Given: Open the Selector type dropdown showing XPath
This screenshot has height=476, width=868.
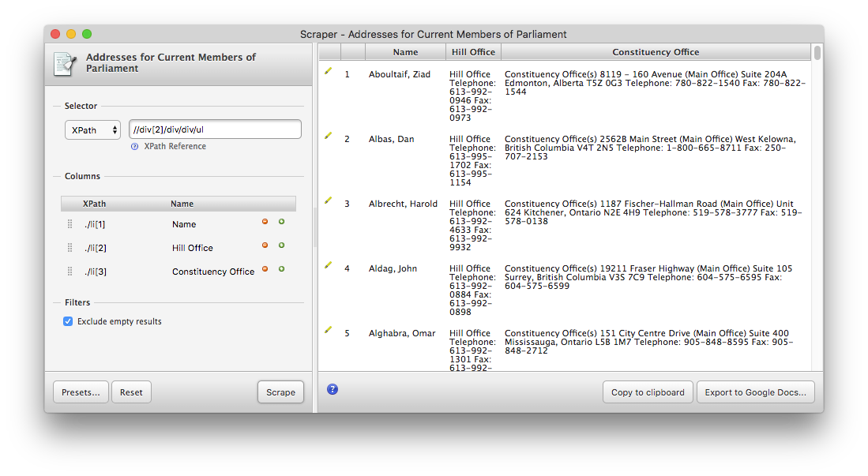Looking at the screenshot, I should [92, 130].
